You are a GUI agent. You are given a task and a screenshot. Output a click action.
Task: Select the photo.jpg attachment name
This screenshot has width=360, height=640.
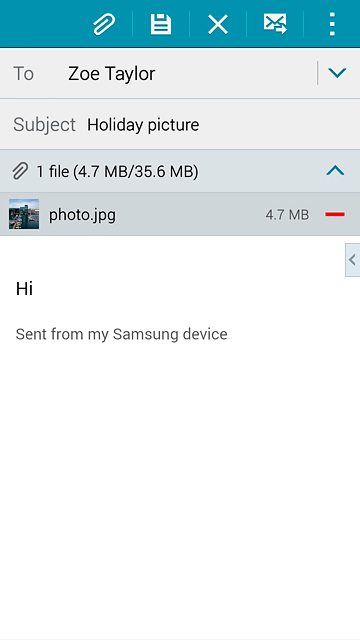(82, 215)
